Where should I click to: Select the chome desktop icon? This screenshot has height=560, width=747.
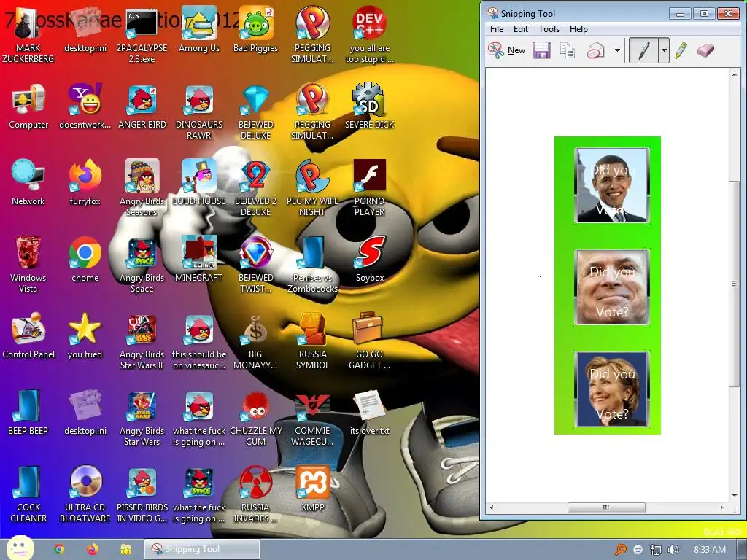pyautogui.click(x=85, y=260)
